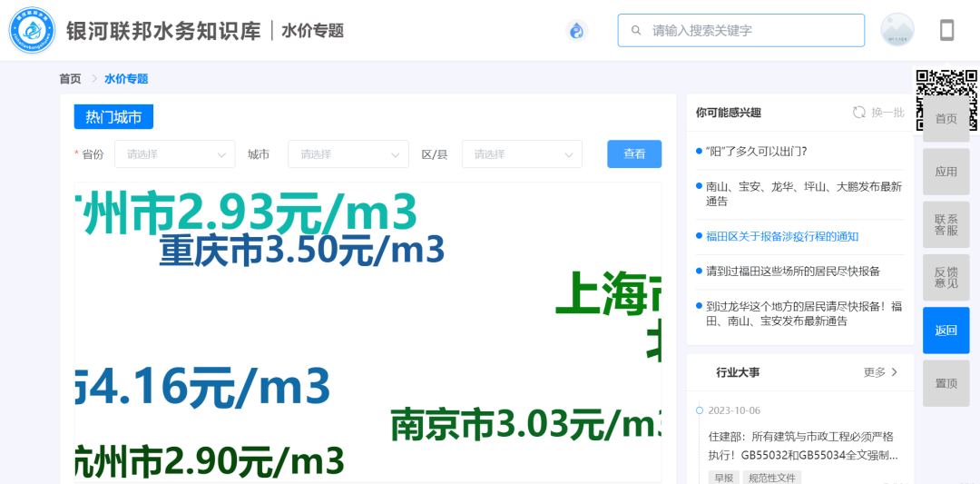
Task: Click the search magnifier icon
Action: click(636, 30)
